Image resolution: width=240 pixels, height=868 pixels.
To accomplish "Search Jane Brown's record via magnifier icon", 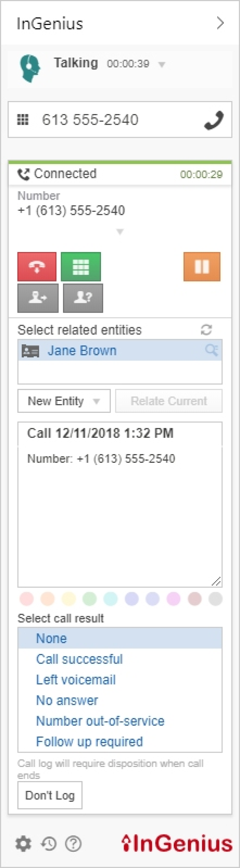I will pos(212,350).
